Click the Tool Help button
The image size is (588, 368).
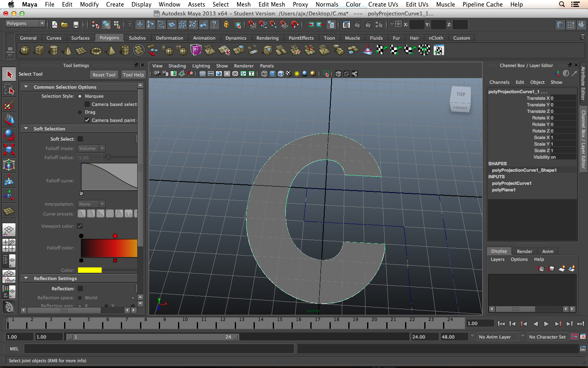click(x=133, y=75)
